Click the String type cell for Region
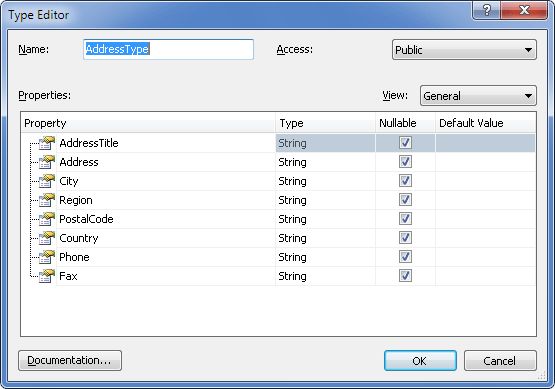 tap(325, 200)
